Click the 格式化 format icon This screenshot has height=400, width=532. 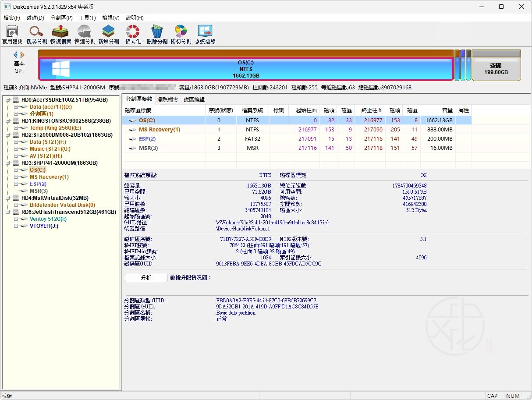(133, 35)
